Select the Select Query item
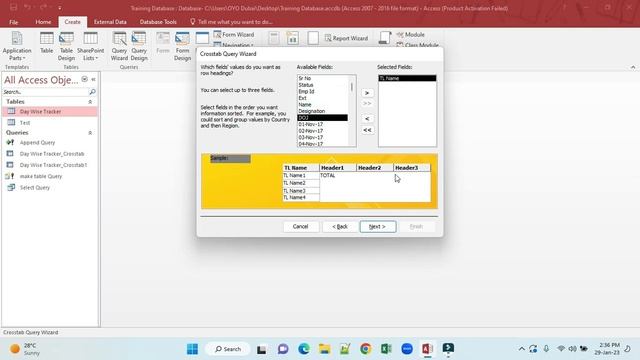Screen dimensions: 640x360 (x=50, y=187)
